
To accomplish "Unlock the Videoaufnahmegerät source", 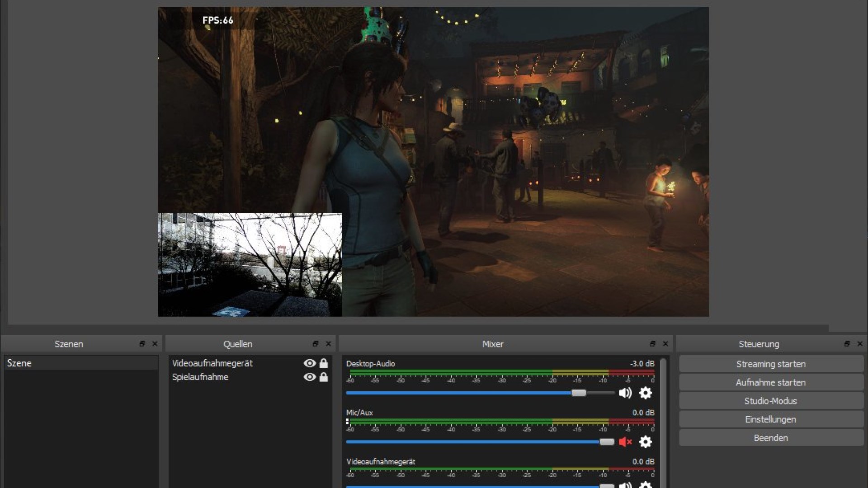I will 324,363.
